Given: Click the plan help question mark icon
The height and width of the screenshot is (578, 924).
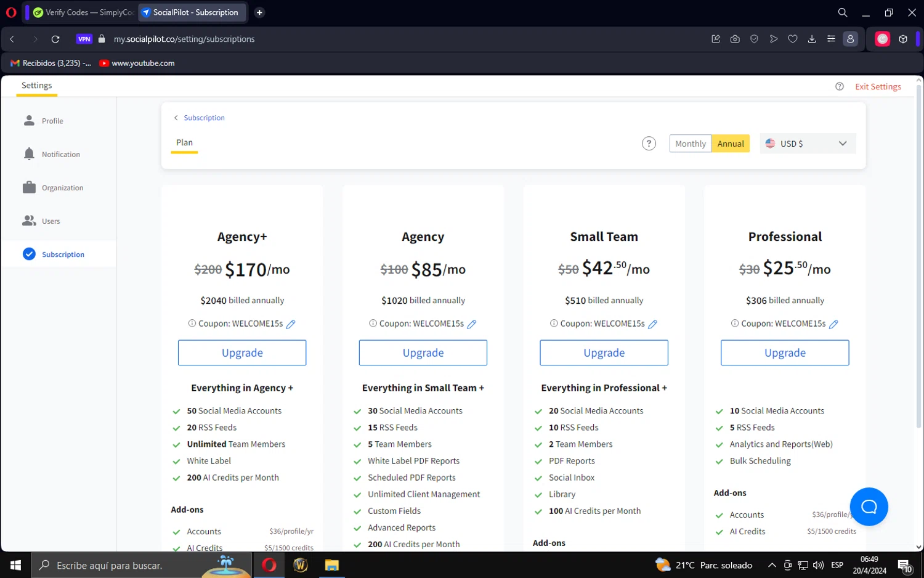Looking at the screenshot, I should point(649,144).
